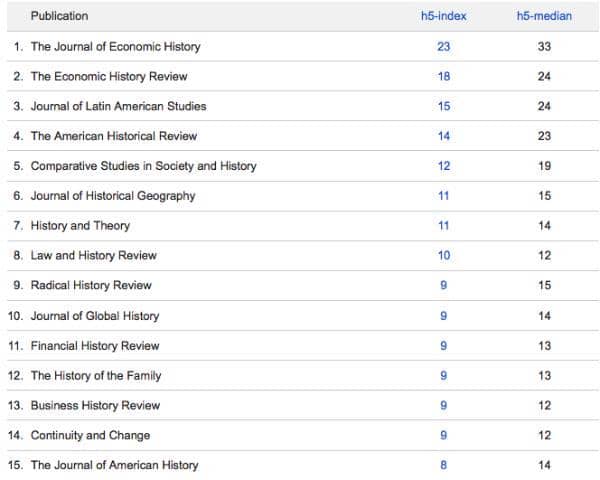Open h5-index 9 for Radical History Review
The image size is (600, 480).
click(444, 286)
